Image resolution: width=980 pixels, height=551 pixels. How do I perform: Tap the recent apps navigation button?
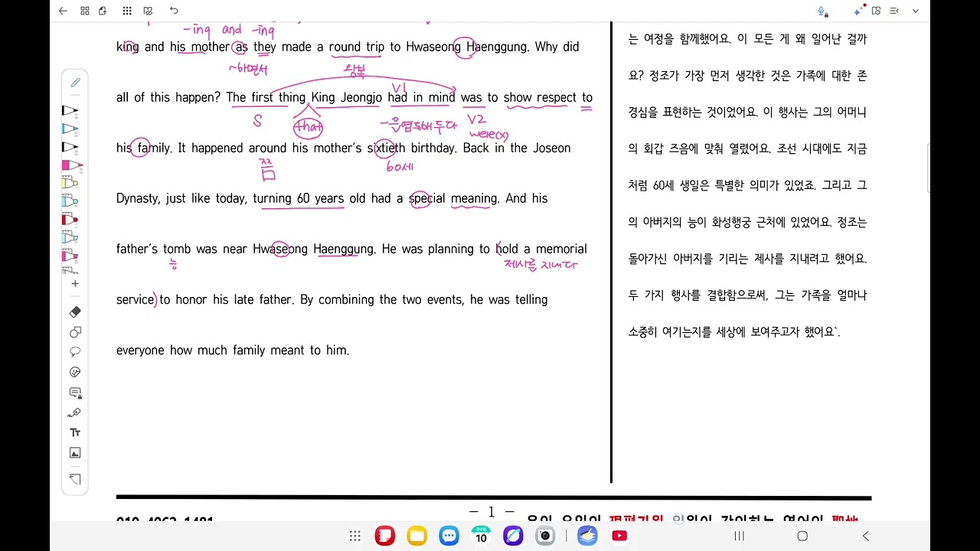click(739, 536)
